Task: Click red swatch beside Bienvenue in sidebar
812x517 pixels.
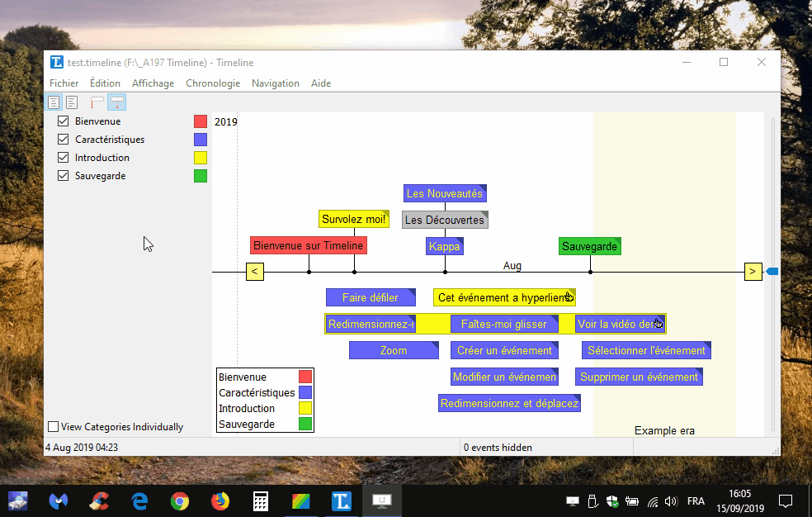Action: 201,121
